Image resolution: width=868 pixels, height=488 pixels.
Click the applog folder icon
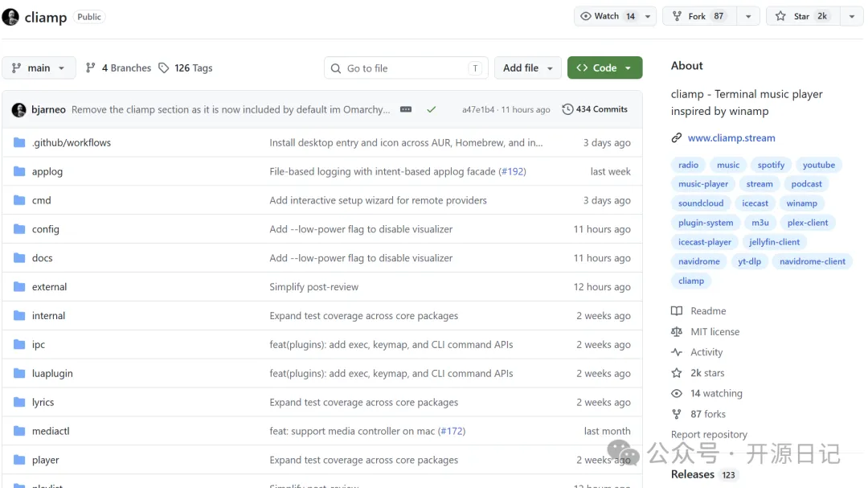pyautogui.click(x=19, y=171)
